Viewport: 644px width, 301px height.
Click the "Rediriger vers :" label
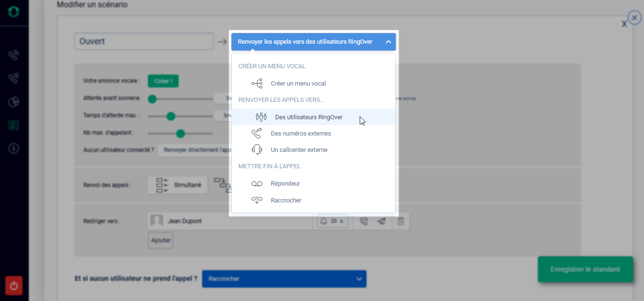click(102, 221)
